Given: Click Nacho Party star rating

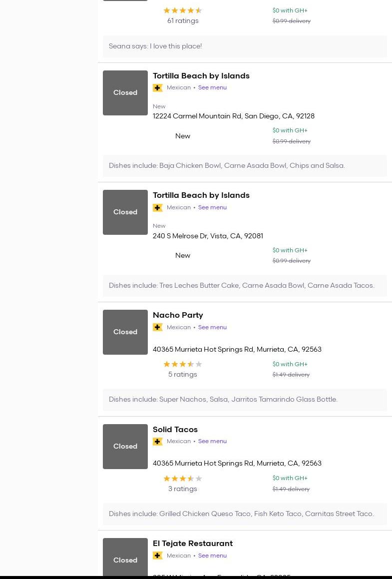Looking at the screenshot, I should click(182, 364).
